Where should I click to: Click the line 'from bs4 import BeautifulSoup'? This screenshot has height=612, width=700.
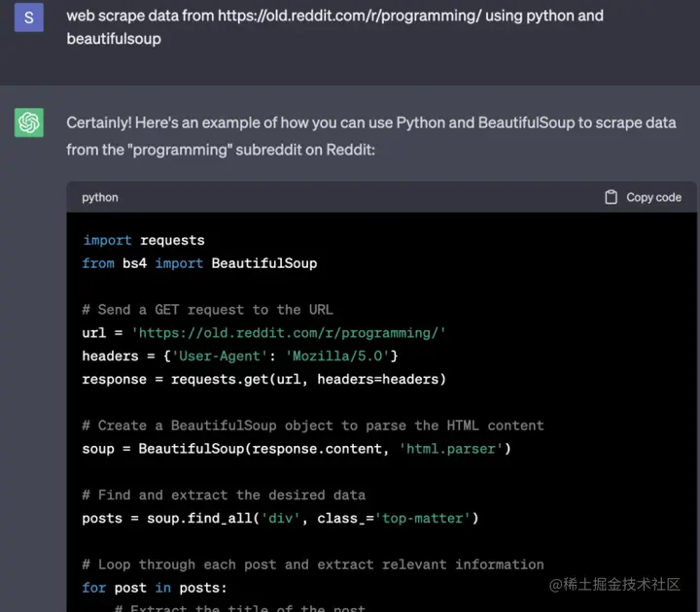199,263
